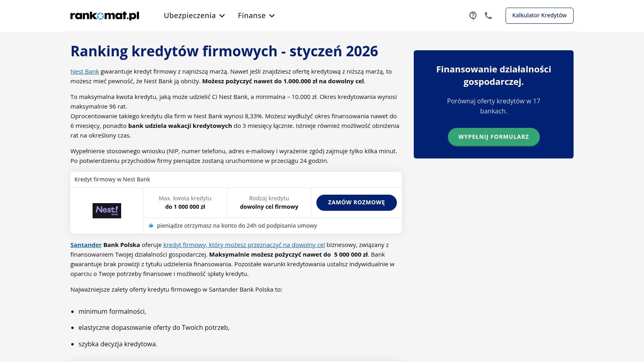Click the Ranking kredytów firmowych heading
This screenshot has width=644, height=362.
pyautogui.click(x=224, y=51)
